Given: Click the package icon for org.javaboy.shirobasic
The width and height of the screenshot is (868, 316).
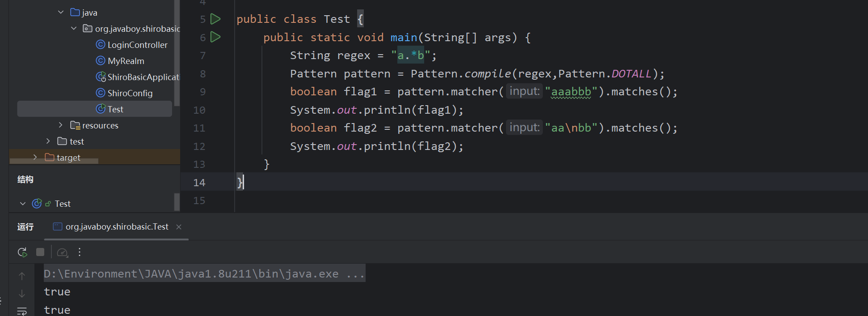Looking at the screenshot, I should point(88,29).
